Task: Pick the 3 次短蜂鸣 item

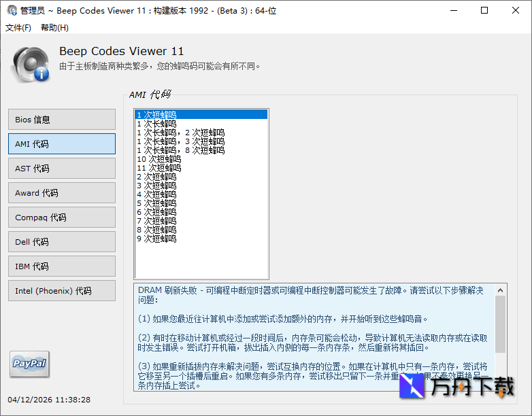Action: (201, 185)
